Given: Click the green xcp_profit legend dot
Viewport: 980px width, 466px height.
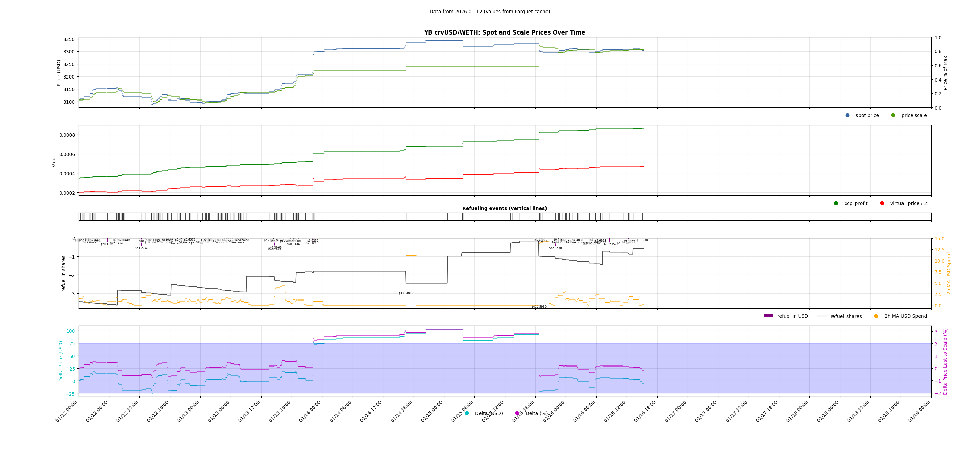Looking at the screenshot, I should tap(836, 203).
